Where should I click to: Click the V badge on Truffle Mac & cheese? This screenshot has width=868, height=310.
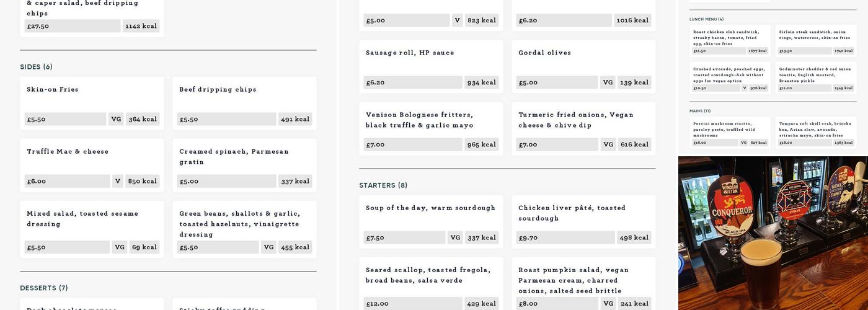(117, 181)
